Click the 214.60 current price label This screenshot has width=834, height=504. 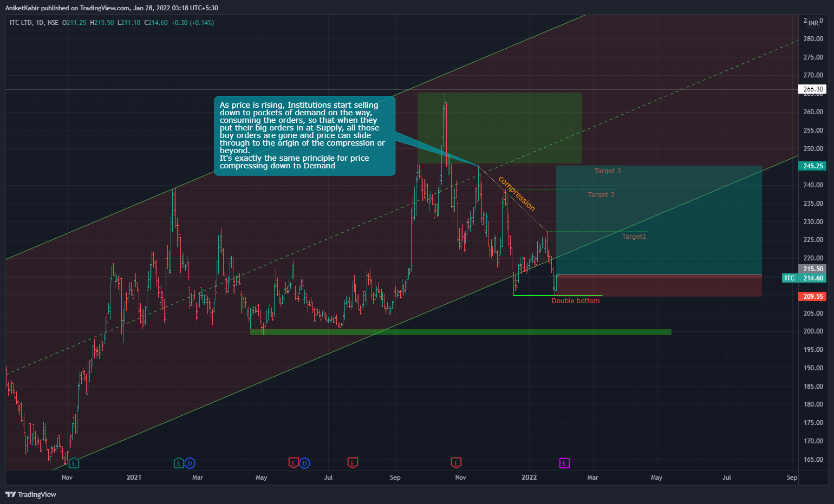pyautogui.click(x=813, y=278)
